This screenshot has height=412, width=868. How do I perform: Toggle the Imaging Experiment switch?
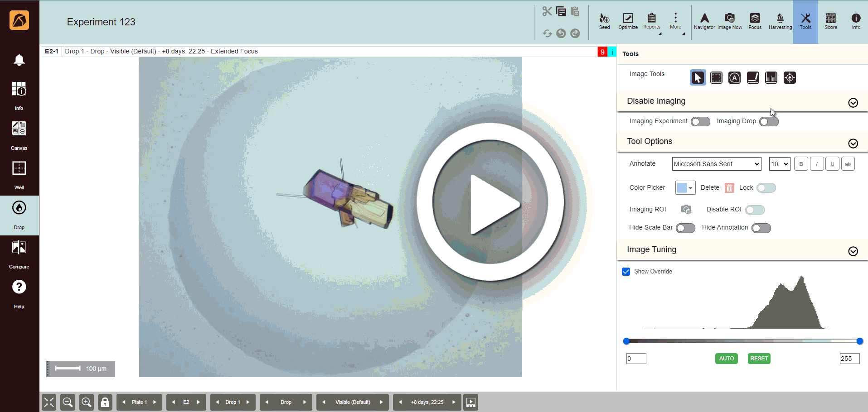[x=700, y=122]
